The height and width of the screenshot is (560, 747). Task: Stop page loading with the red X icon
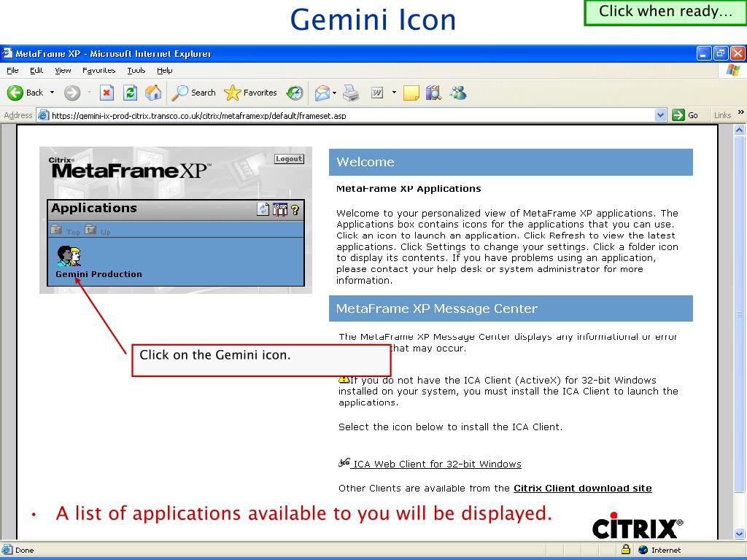(107, 93)
